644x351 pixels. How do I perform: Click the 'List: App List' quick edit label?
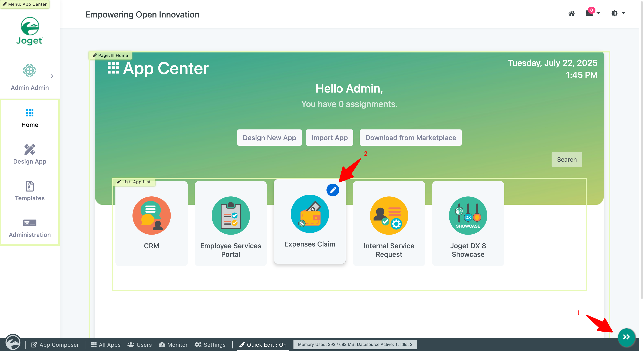(x=134, y=182)
